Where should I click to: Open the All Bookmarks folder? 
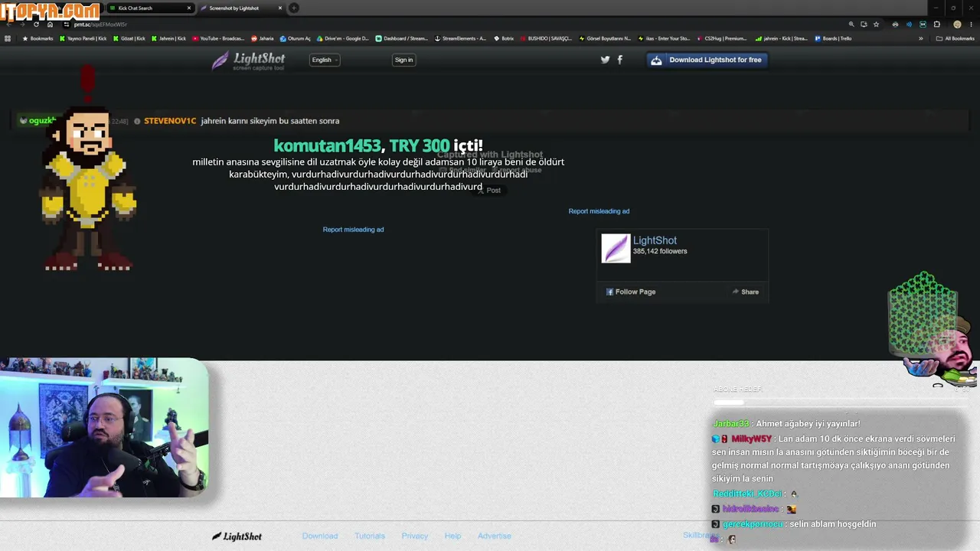point(955,38)
